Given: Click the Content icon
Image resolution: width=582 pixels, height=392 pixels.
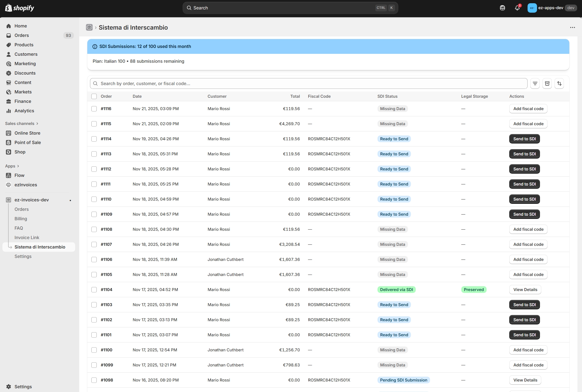Looking at the screenshot, I should tap(9, 82).
